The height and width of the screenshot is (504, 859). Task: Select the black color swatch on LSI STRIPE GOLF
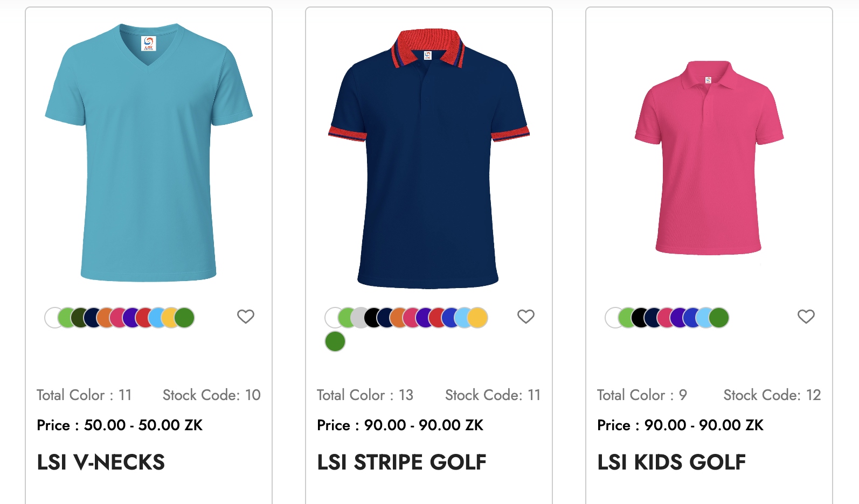(373, 318)
